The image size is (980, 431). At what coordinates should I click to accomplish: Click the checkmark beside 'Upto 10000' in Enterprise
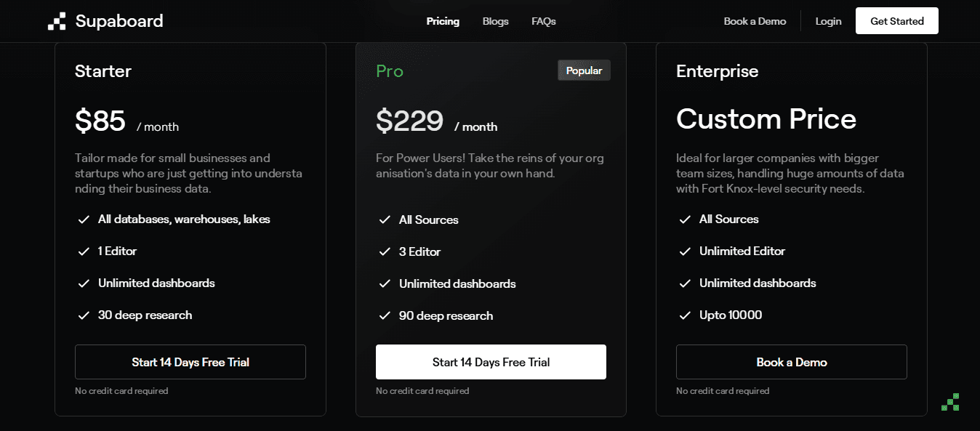(685, 315)
